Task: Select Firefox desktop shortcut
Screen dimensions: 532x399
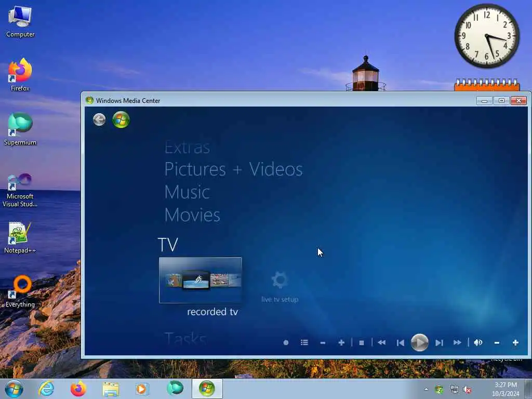Action: point(20,75)
